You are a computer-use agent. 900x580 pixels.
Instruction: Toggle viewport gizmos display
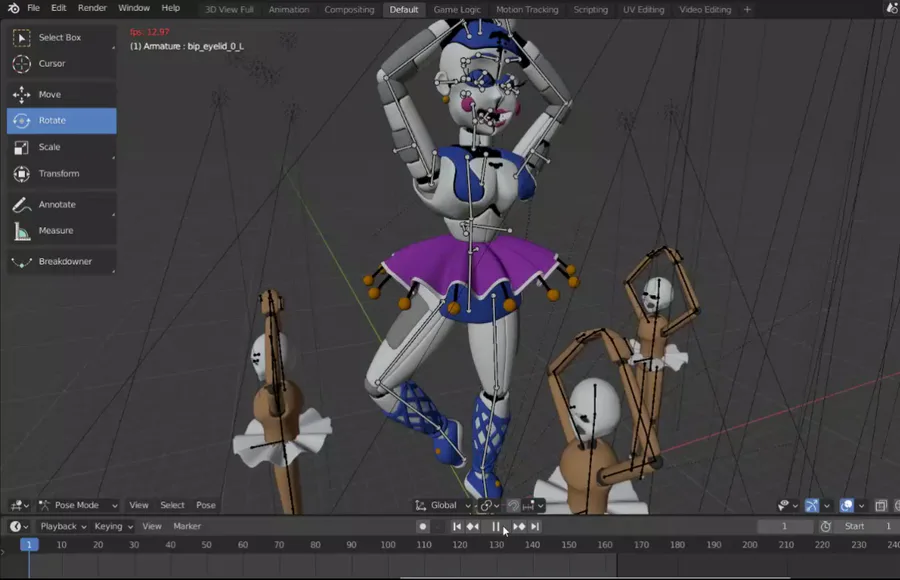812,505
